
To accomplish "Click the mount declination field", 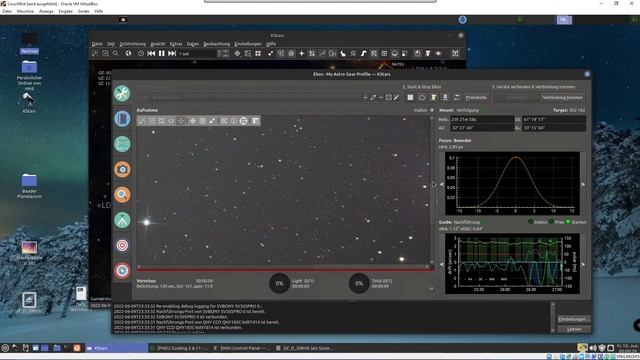I will click(554, 120).
